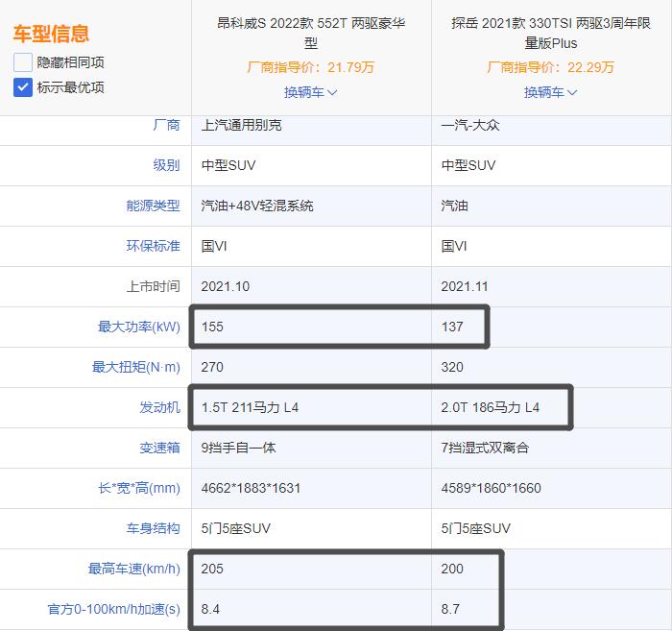Open 换辆车 dropdown under 昂科威S
This screenshot has width=672, height=631.
pyautogui.click(x=311, y=92)
